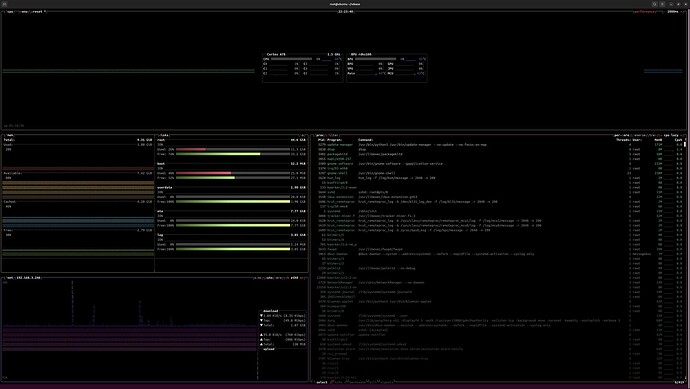Select the polkitd process row
This screenshot has height=389, width=690.
point(499,268)
